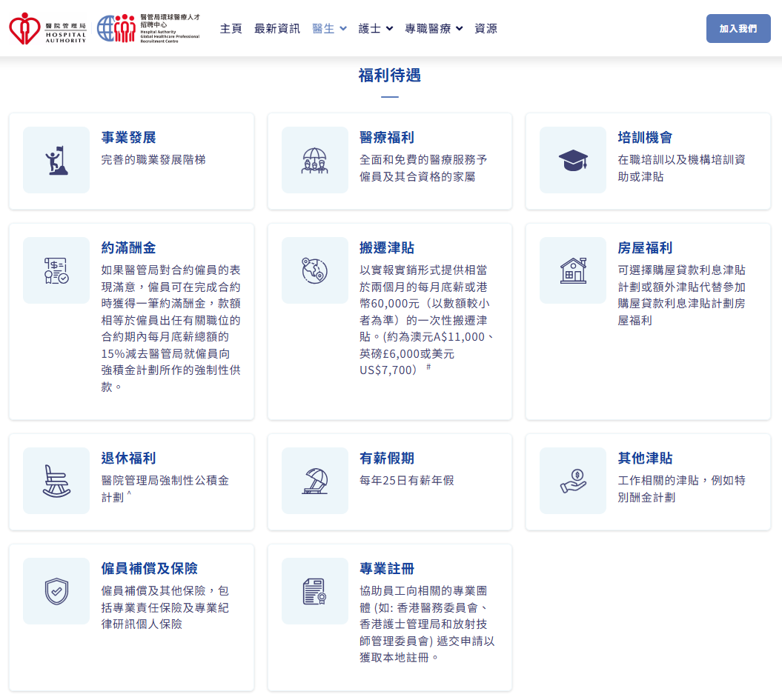Click the housing benefits house icon
This screenshot has width=782, height=700.
coord(573,270)
